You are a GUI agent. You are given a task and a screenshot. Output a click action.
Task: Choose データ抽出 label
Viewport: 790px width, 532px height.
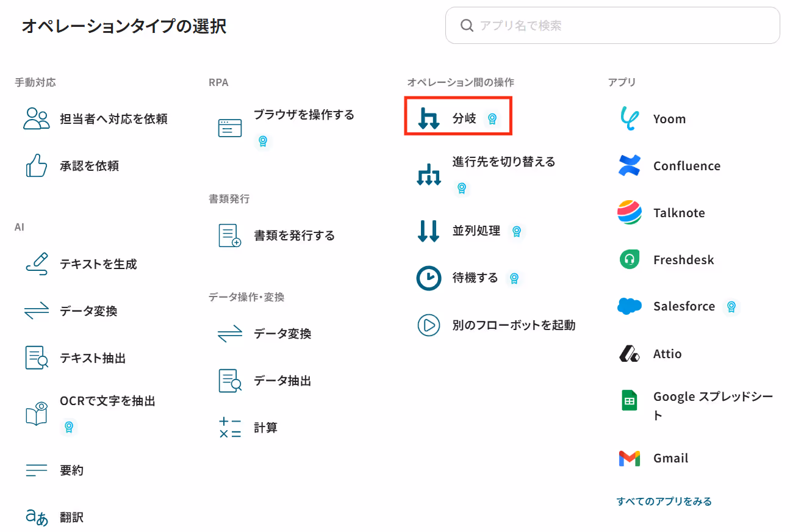tap(282, 381)
